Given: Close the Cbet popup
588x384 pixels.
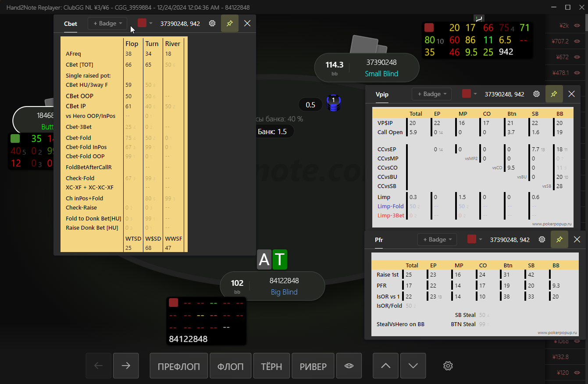Looking at the screenshot, I should pyautogui.click(x=247, y=23).
